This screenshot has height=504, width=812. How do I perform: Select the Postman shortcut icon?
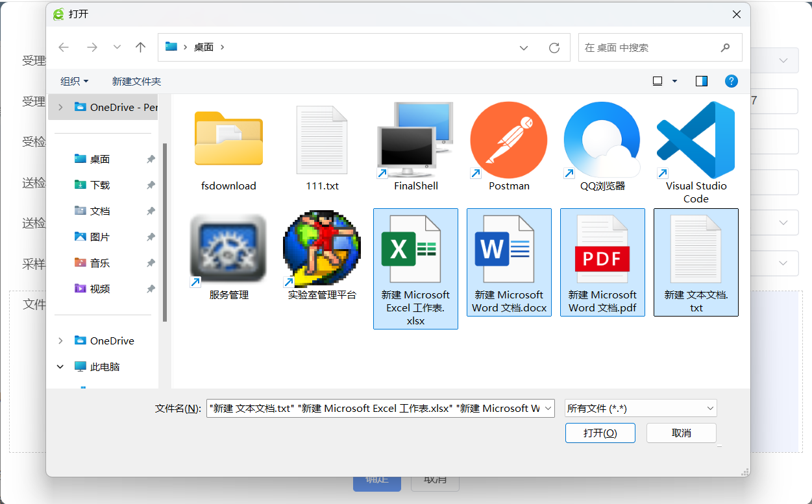(x=509, y=140)
